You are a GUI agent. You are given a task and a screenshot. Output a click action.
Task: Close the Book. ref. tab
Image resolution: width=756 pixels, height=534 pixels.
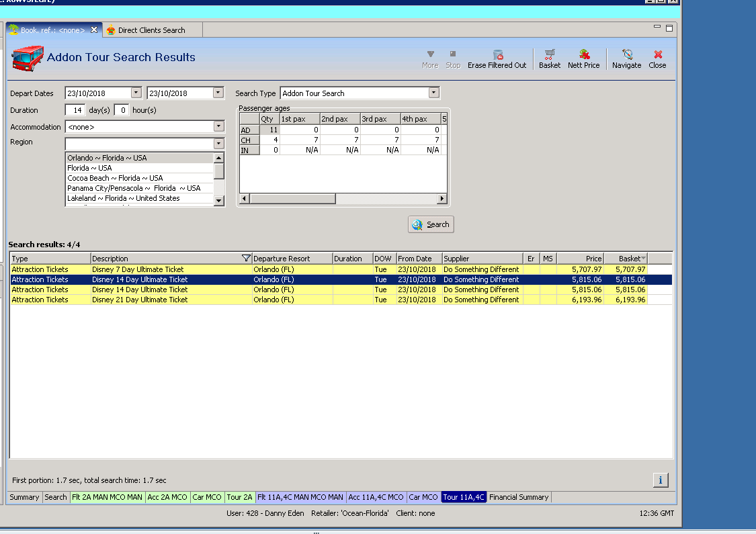point(94,30)
